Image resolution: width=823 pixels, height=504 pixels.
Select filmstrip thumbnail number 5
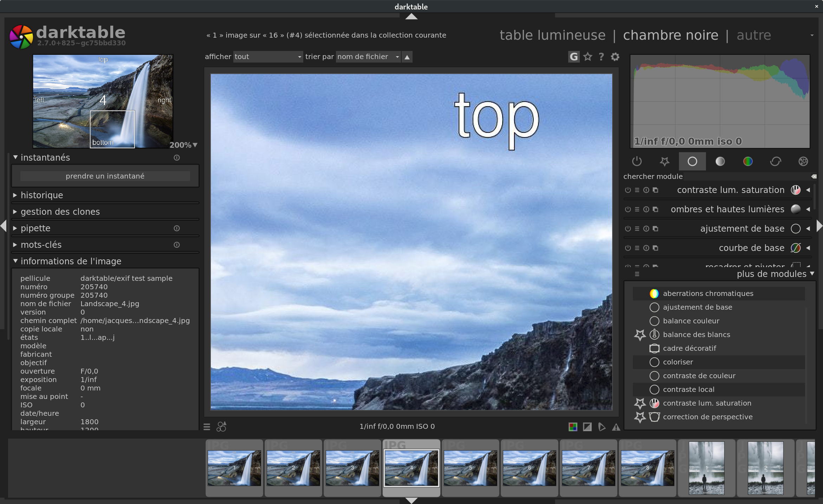(x=470, y=468)
